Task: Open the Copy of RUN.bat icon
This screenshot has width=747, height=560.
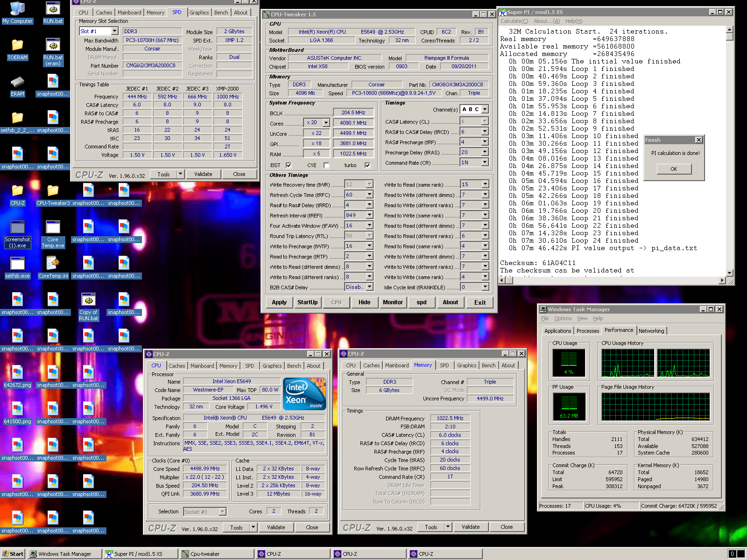Action: [88, 307]
